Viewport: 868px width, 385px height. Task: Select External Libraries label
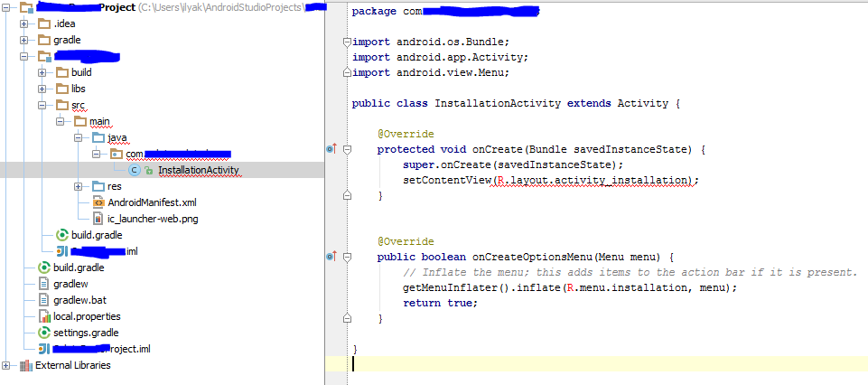pyautogui.click(x=73, y=365)
